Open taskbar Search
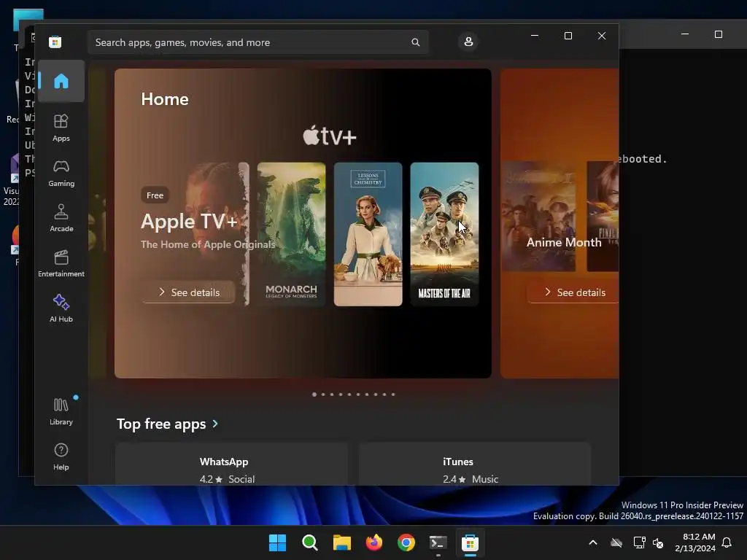Viewport: 747px width, 560px height. click(309, 542)
